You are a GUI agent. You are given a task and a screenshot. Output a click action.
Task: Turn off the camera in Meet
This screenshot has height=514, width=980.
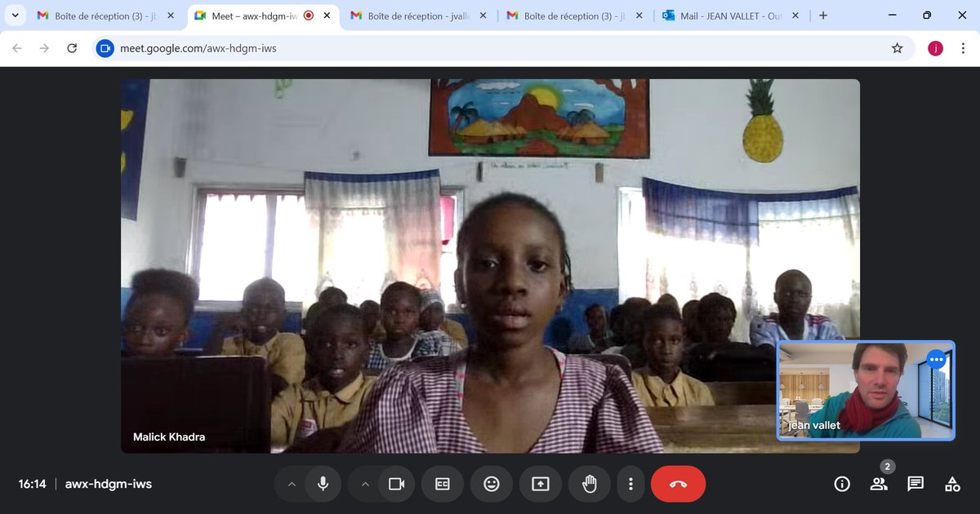point(397,484)
